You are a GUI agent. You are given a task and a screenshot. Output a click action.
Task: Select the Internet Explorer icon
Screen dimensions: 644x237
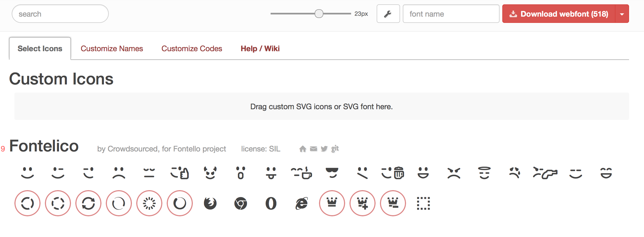point(302,203)
